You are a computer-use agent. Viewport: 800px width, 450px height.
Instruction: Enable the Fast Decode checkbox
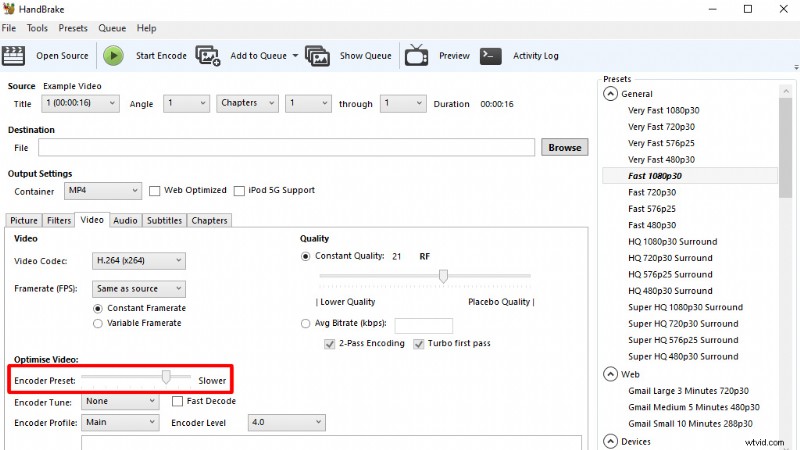tap(178, 402)
